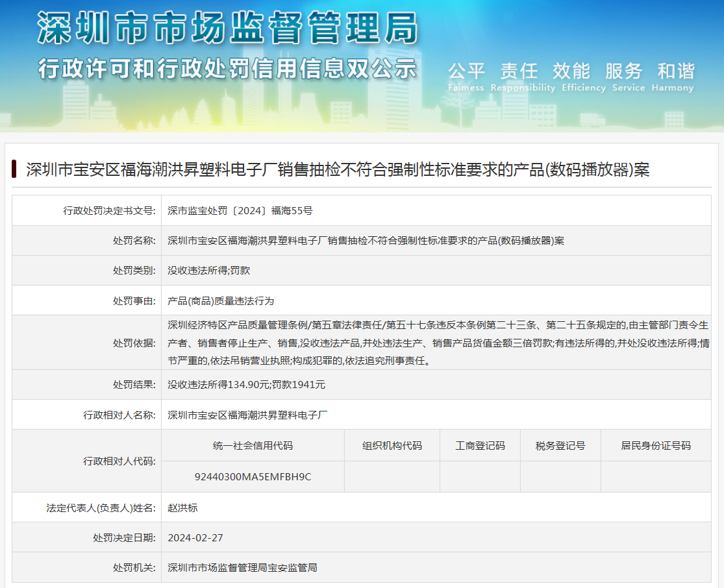Click the 法定代表人(负责人)姓名 row label
The height and width of the screenshot is (588, 724).
pyautogui.click(x=101, y=508)
